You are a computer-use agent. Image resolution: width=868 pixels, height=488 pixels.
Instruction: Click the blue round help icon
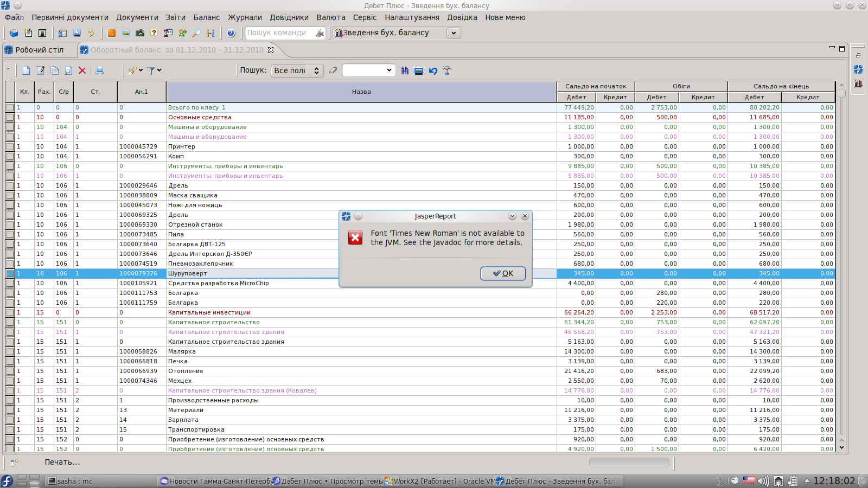[x=231, y=33]
